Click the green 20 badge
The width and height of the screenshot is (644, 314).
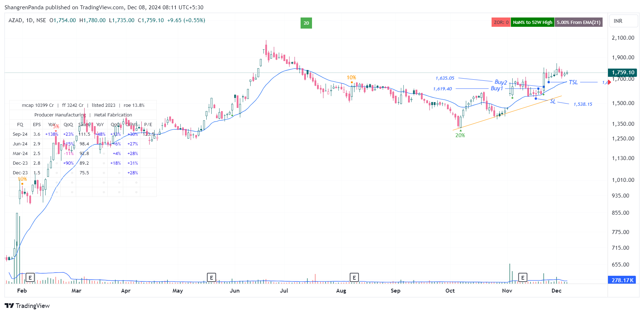[x=306, y=23]
